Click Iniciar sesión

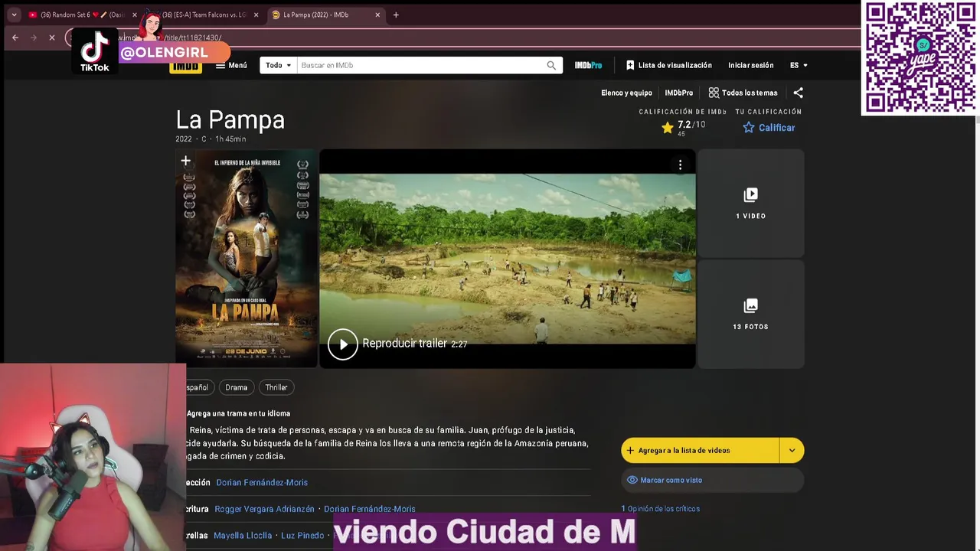click(750, 65)
